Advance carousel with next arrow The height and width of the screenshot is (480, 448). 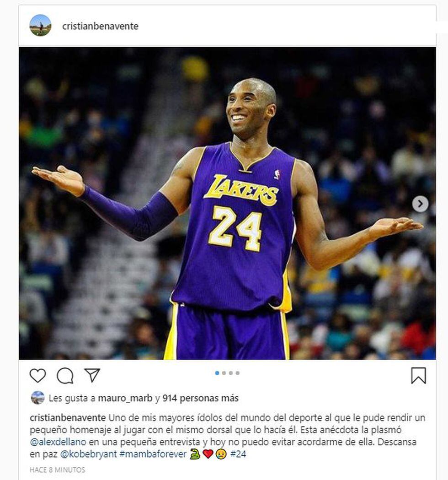[420, 204]
